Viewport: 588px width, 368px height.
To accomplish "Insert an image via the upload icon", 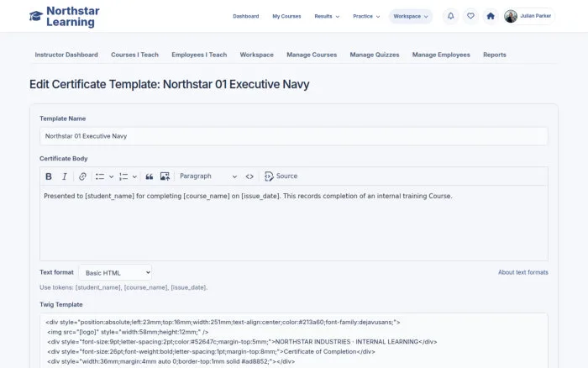I will (x=165, y=176).
